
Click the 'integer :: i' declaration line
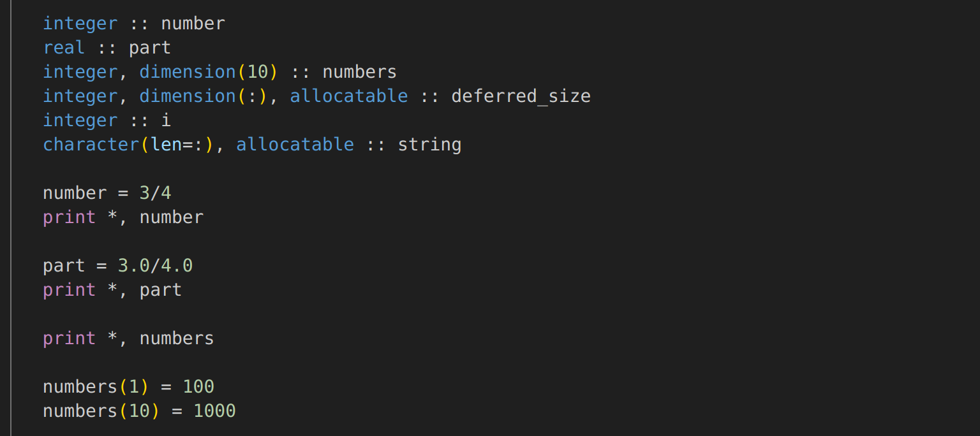[107, 120]
